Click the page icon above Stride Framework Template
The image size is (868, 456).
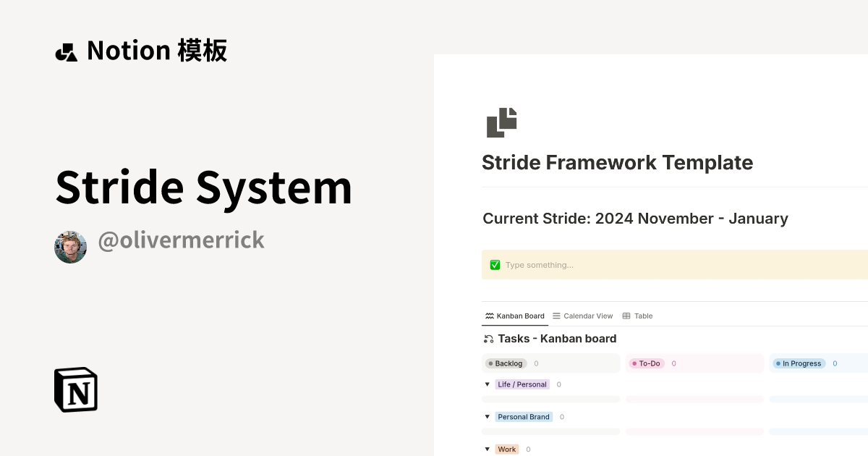(501, 122)
